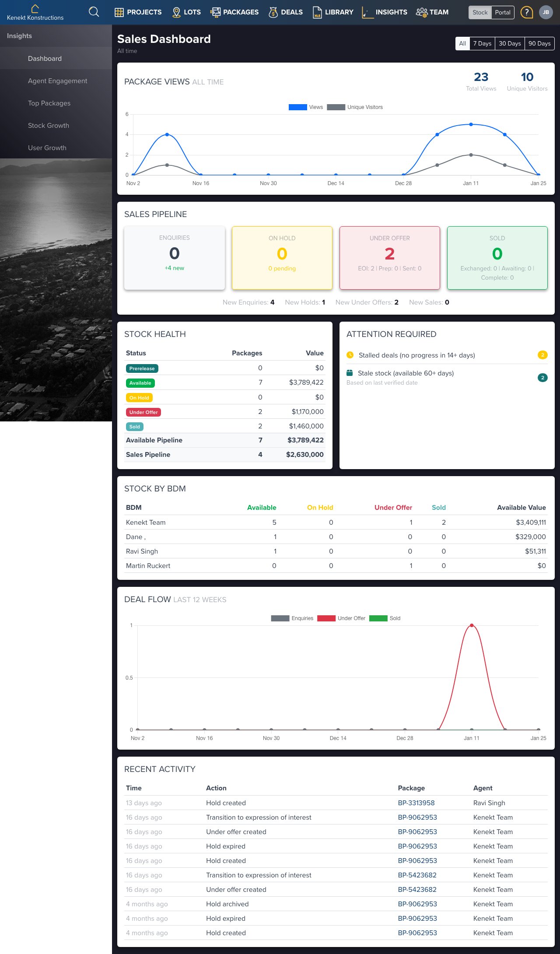Go to Top Packages in the sidebar

tap(56, 103)
